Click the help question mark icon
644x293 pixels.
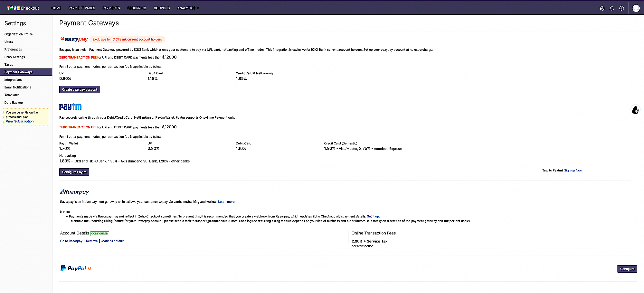point(622,8)
